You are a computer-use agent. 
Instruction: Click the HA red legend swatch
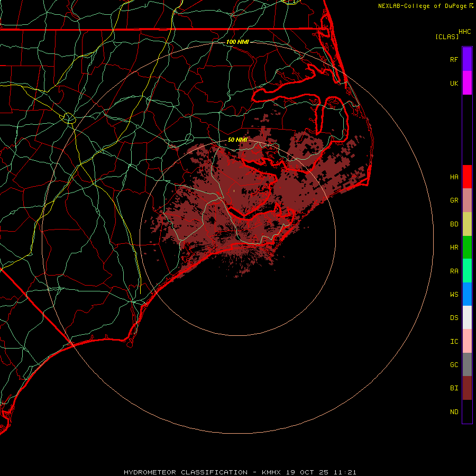point(467,177)
